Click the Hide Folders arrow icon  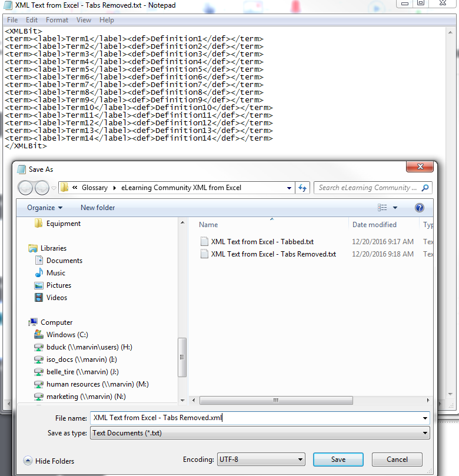click(28, 461)
